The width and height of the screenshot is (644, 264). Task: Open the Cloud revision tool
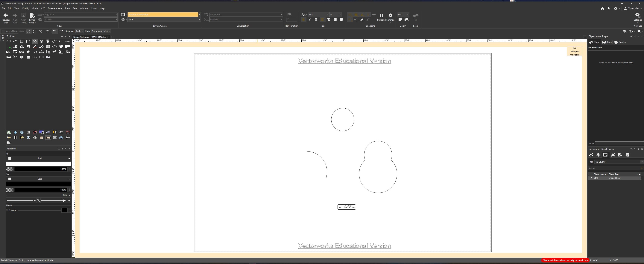54,46
